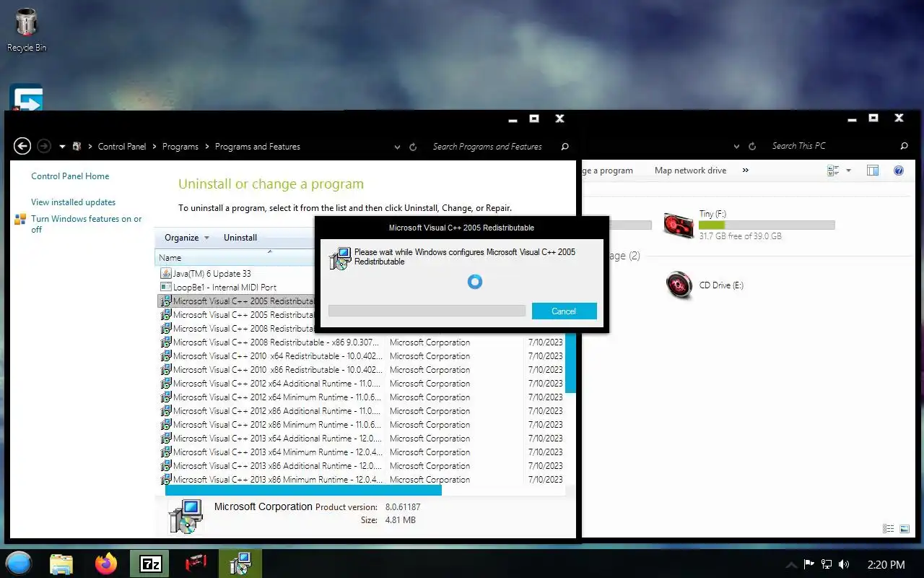Expand the toolbar overflow chevrons in This PC
The image size is (924, 578).
tap(746, 171)
